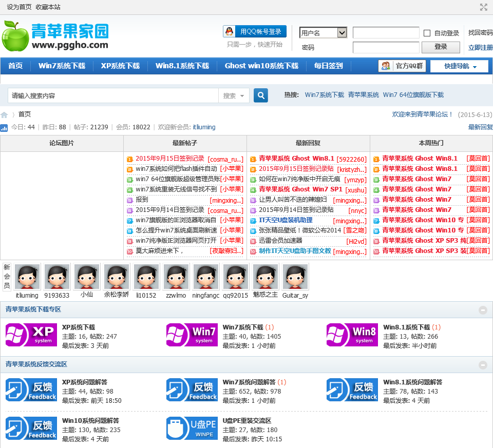Click the home icon in breadcrumb
Viewport: 493px width, 448px height.
point(5,115)
